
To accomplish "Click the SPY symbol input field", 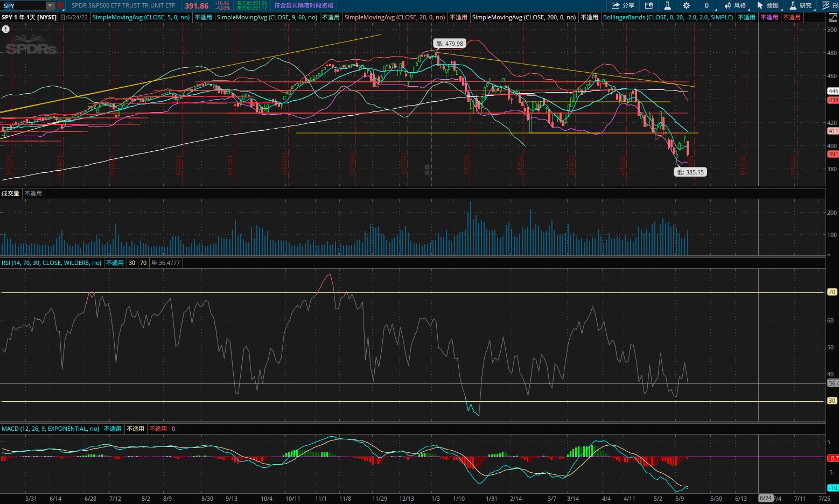I will point(23,5).
